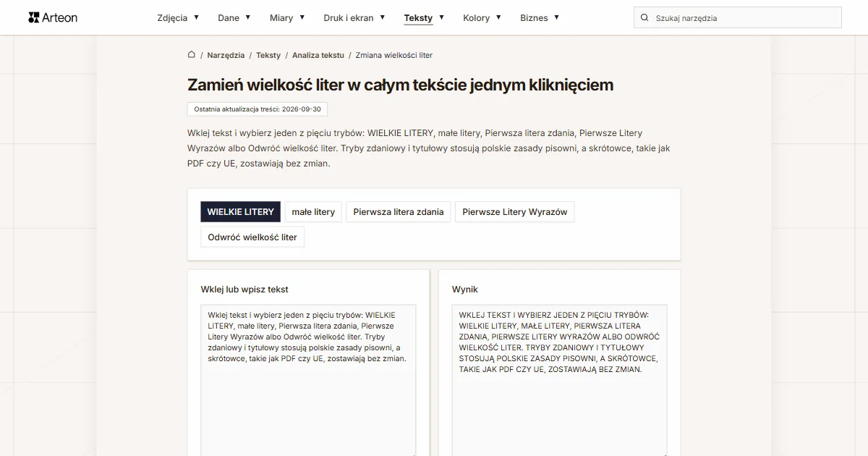Viewport: 868px width, 456px height.
Task: Focus the Szukaj narzędzia search field
Action: click(x=738, y=17)
